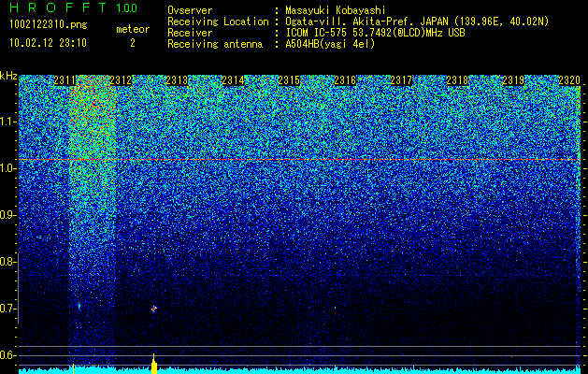588x374 pixels.
Task: Click the HROFFT 1.0.0 title text
Action: [x=74, y=7]
